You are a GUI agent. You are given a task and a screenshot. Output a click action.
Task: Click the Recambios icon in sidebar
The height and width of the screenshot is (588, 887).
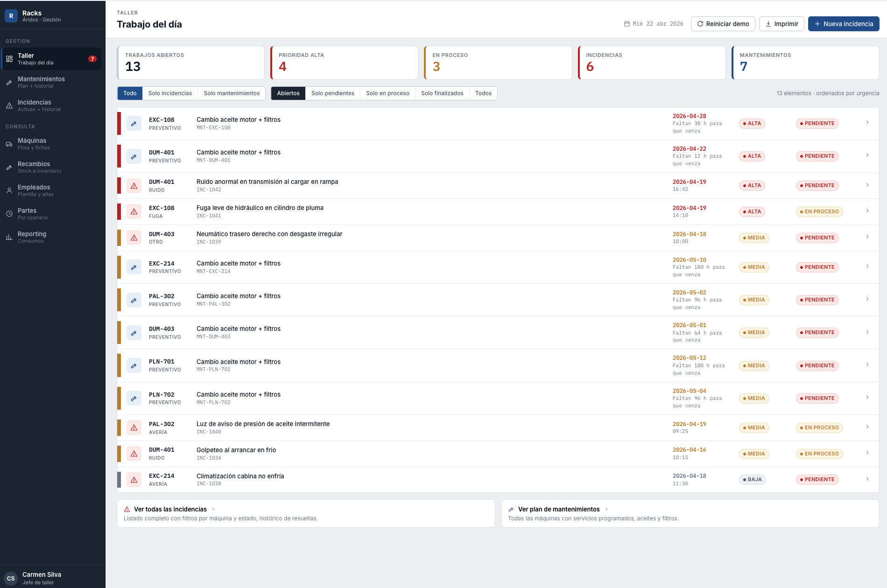9,168
